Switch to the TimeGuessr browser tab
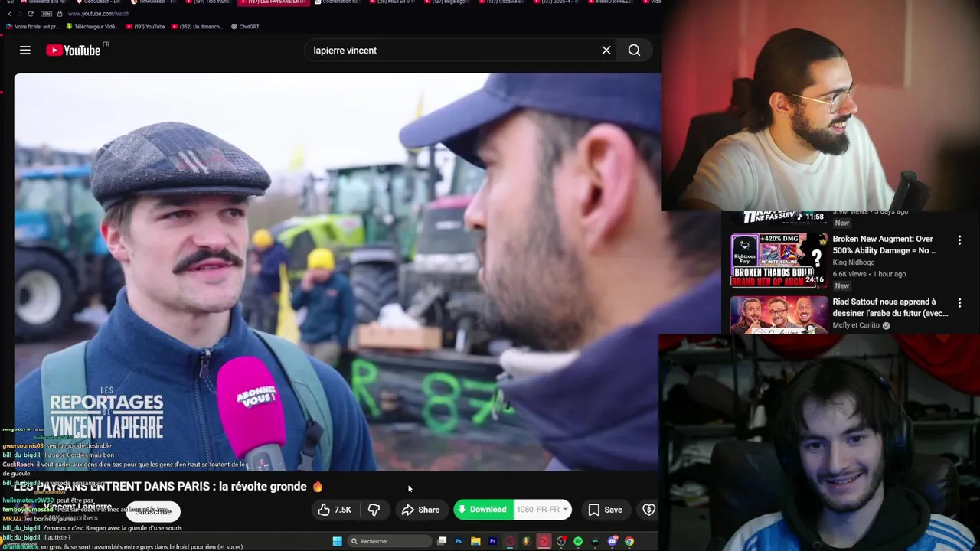980x551 pixels. pos(154,2)
